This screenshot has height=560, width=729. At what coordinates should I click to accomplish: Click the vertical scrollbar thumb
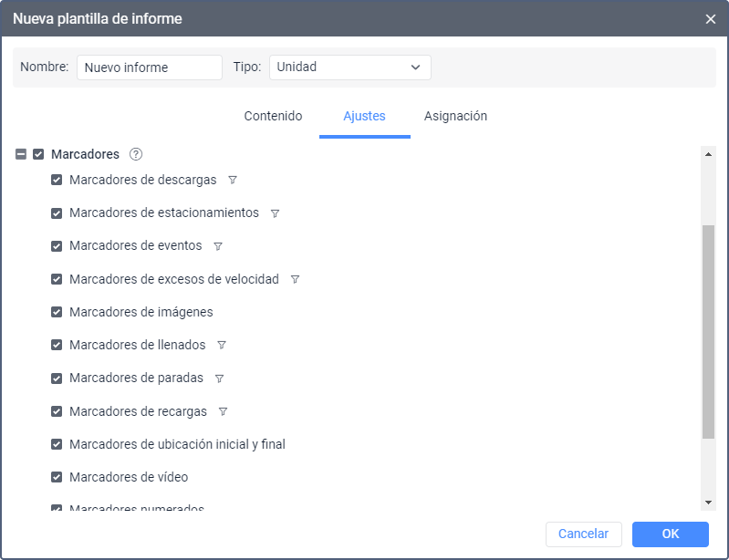click(x=708, y=333)
